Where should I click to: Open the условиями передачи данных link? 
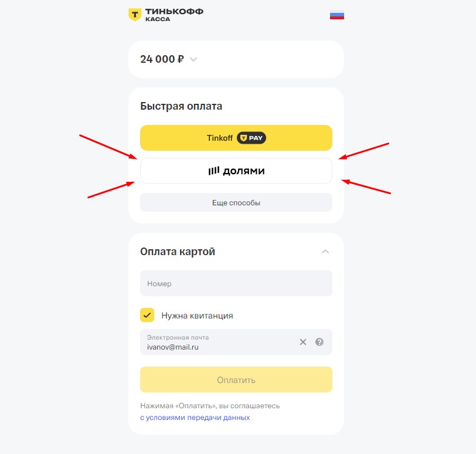point(195,418)
